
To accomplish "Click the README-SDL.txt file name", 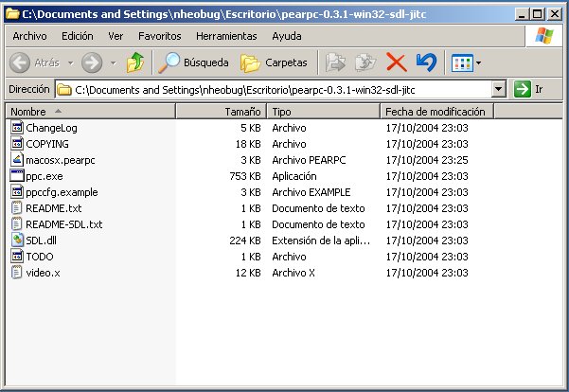I will click(64, 224).
